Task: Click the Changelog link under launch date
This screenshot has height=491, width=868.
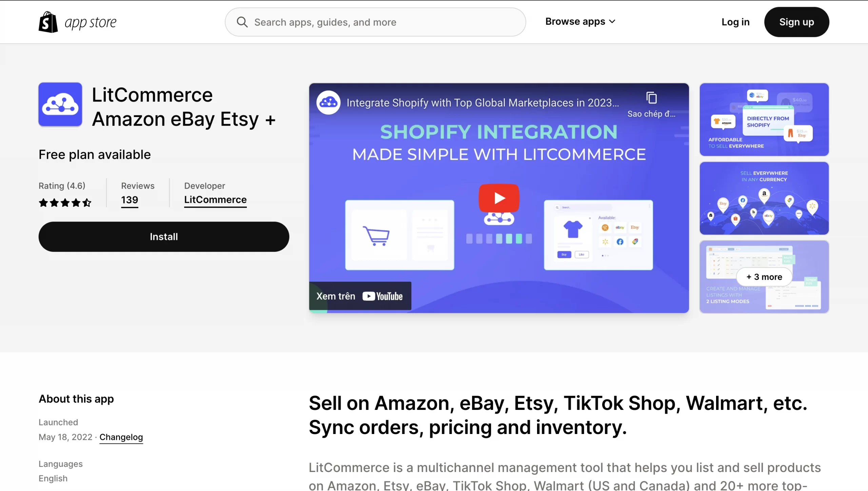Action: [121, 437]
